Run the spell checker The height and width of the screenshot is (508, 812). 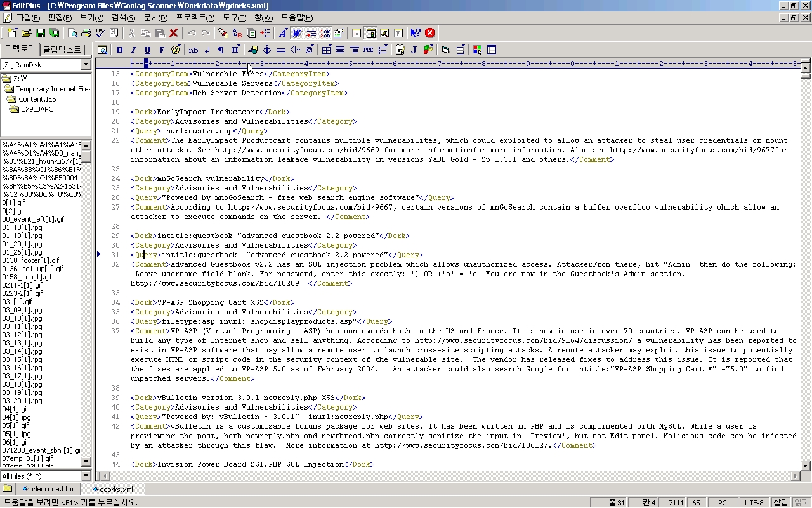(x=100, y=33)
